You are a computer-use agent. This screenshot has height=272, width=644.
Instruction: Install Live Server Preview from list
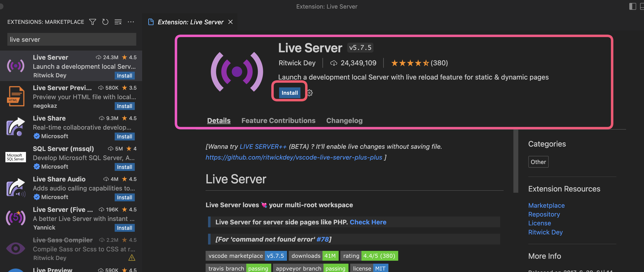[124, 106]
